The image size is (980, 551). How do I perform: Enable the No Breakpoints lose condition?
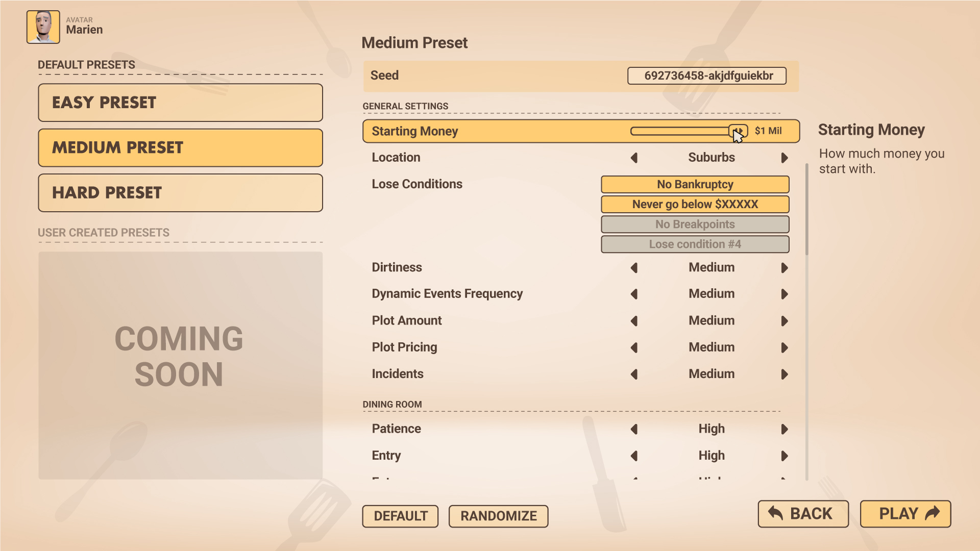point(695,224)
